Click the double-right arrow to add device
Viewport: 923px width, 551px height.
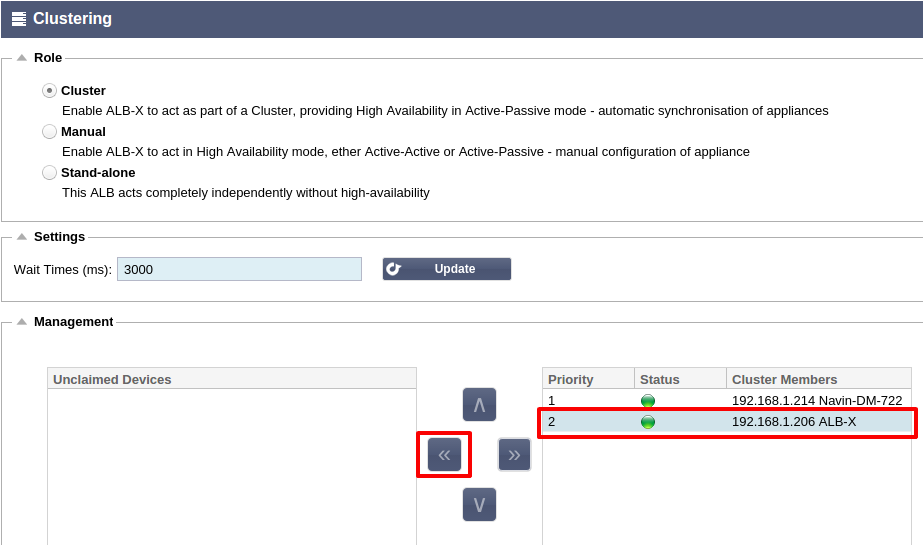(x=514, y=454)
